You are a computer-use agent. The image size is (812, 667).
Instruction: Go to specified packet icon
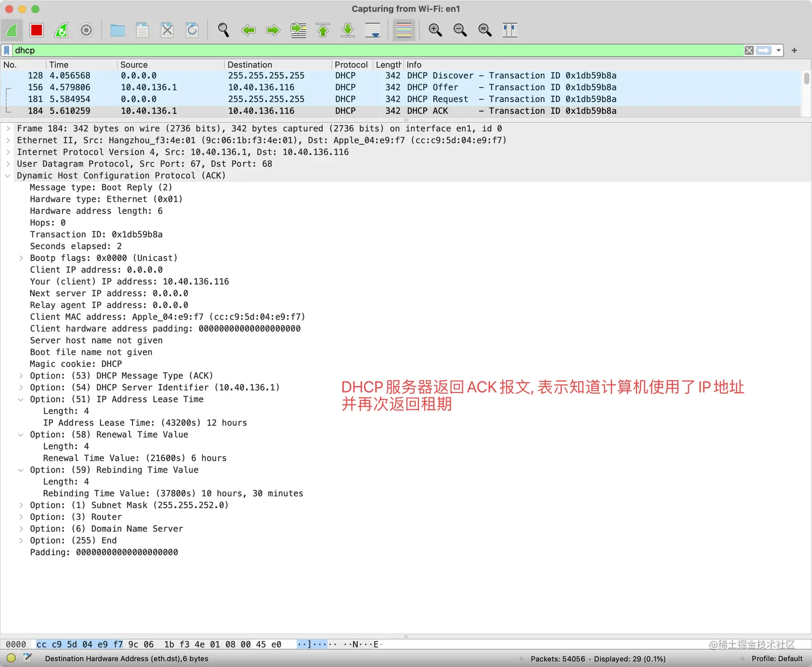(x=299, y=30)
